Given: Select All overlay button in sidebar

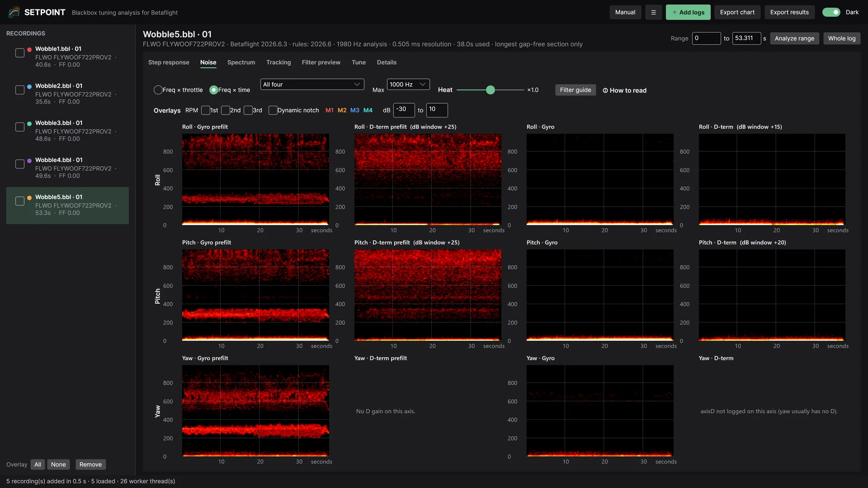Looking at the screenshot, I should coord(38,465).
